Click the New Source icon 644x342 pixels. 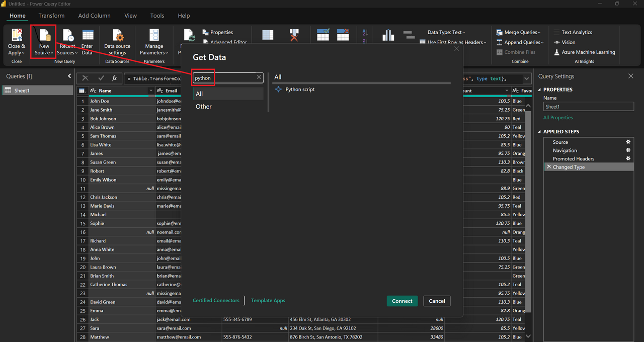45,36
